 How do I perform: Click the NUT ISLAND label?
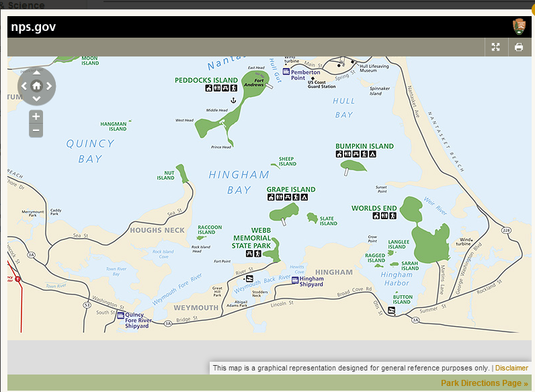[x=165, y=175]
